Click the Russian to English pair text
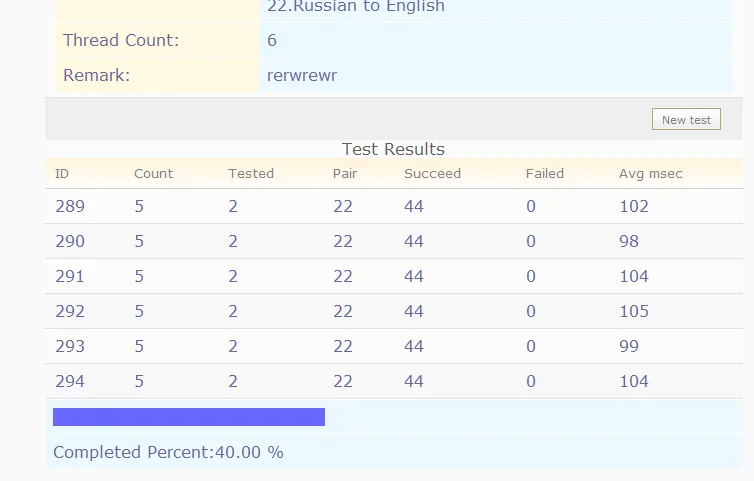This screenshot has width=754, height=481. (x=356, y=7)
